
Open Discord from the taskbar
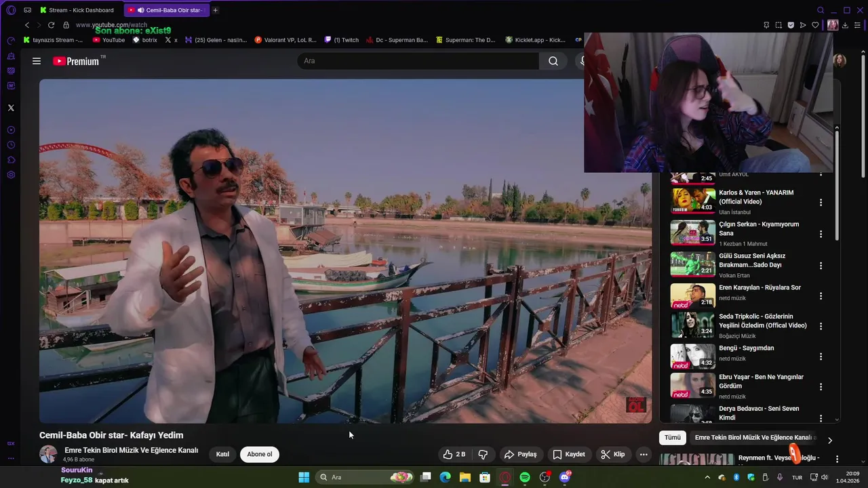[x=565, y=477]
